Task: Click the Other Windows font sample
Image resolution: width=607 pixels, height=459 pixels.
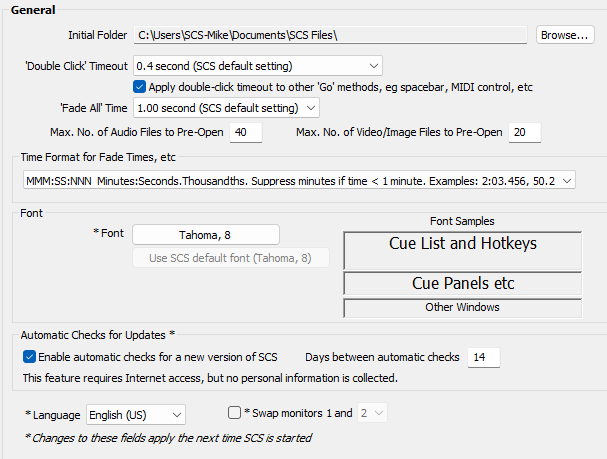Action: [463, 308]
